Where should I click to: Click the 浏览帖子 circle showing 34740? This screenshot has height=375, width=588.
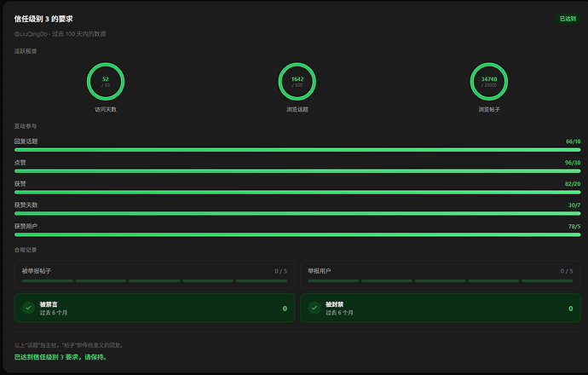point(488,81)
